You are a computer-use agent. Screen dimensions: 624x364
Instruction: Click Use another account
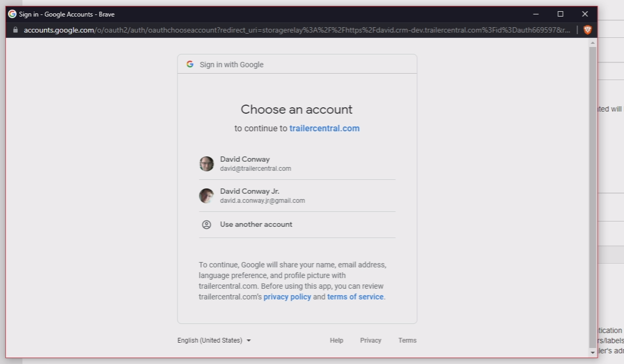point(297,225)
